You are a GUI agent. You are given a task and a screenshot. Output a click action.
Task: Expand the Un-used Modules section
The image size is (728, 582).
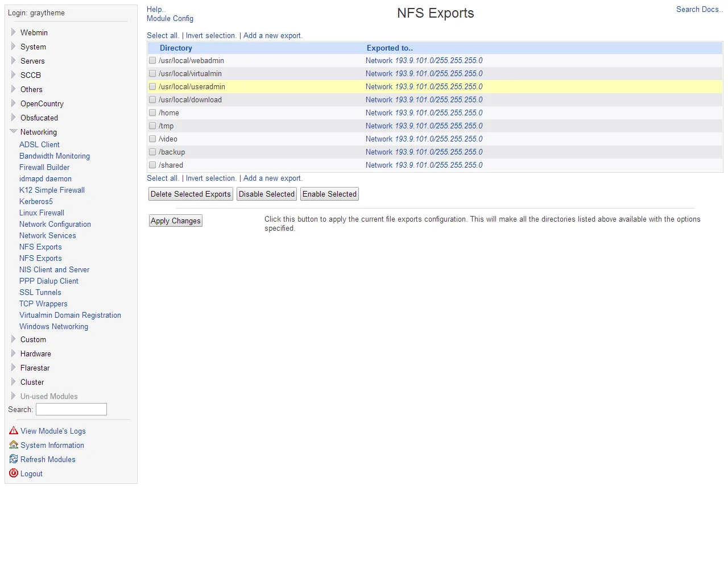point(13,396)
